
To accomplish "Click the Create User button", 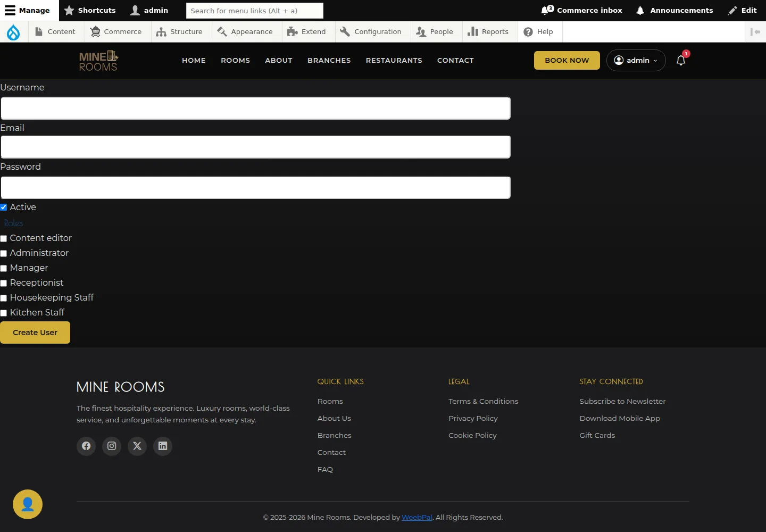I will click(35, 332).
